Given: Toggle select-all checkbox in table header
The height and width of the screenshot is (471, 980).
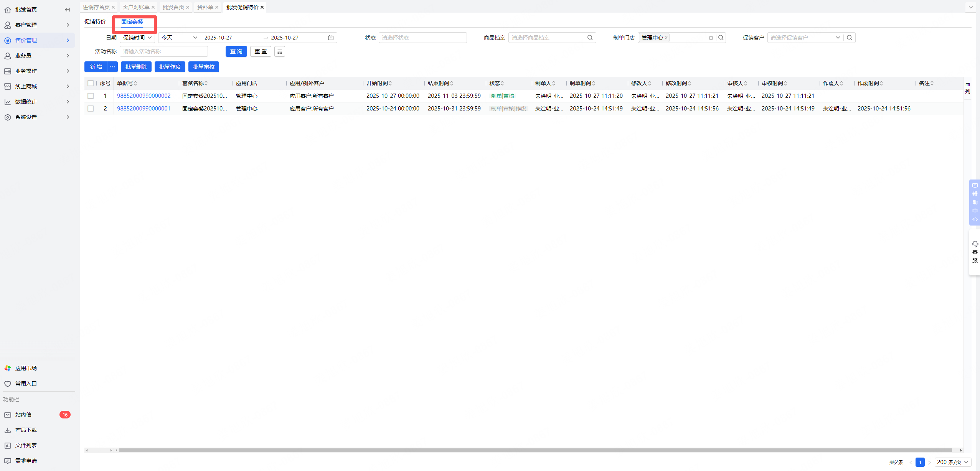Looking at the screenshot, I should pyautogui.click(x=91, y=83).
